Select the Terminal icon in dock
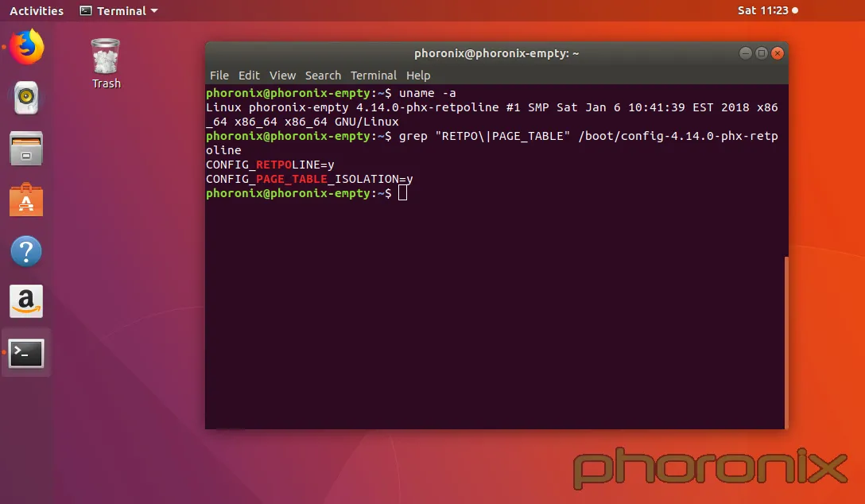This screenshot has width=865, height=504. click(26, 353)
